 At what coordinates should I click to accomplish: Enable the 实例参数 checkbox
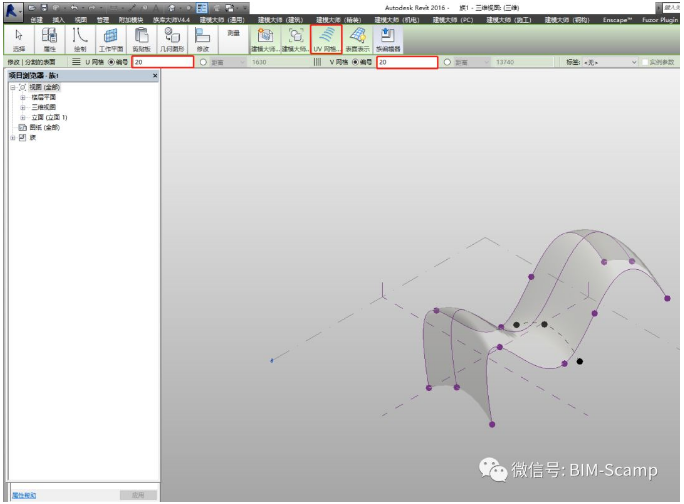tap(645, 62)
